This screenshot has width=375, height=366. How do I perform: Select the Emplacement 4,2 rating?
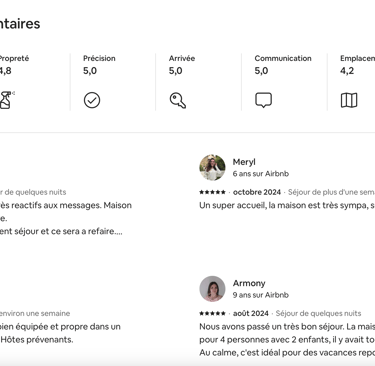[347, 71]
